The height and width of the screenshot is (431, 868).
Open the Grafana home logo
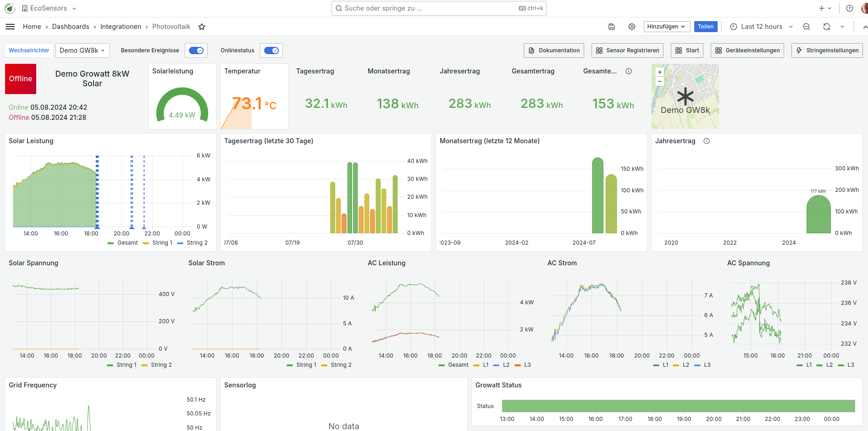point(10,8)
